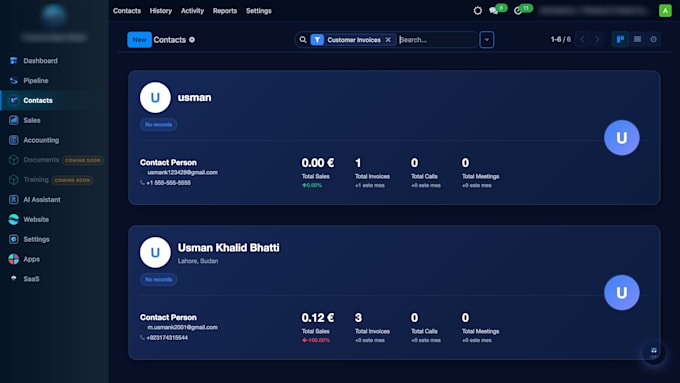Click Total Invoices count 3
Viewport: 680px width, 383px height.
coord(358,318)
